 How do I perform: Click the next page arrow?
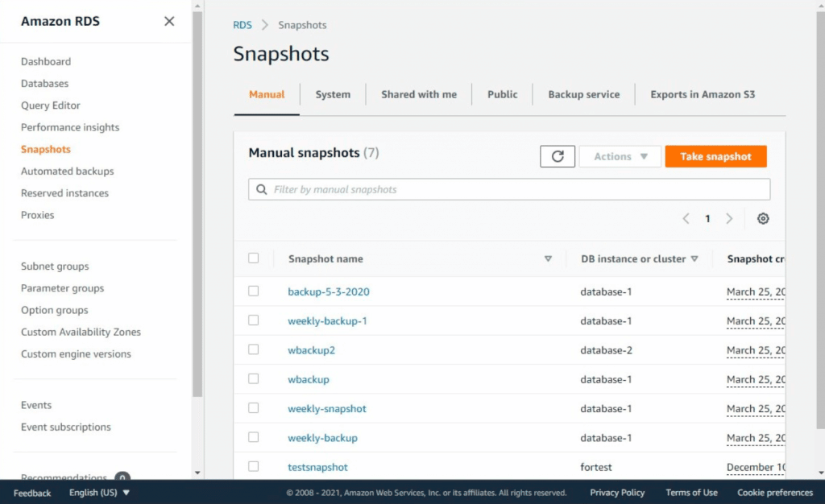coord(729,218)
